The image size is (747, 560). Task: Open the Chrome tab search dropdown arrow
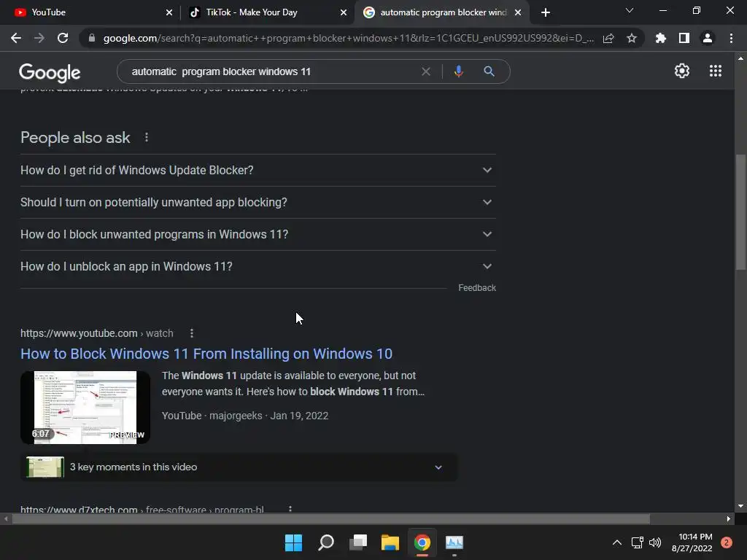[x=630, y=10]
